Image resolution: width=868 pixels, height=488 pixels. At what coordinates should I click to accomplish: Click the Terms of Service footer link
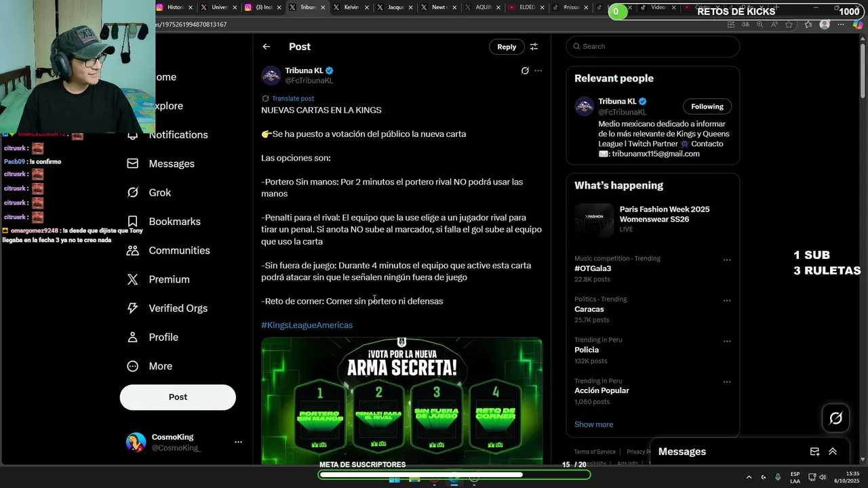(595, 452)
